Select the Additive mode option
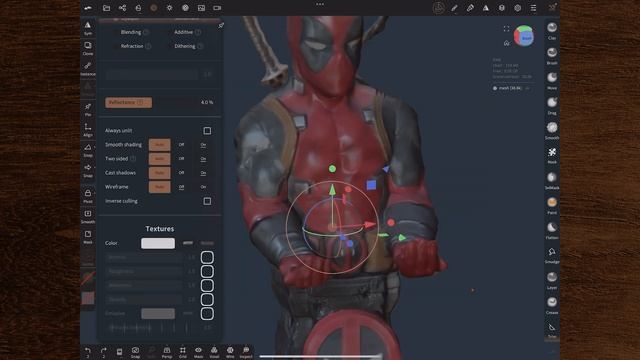640x360 pixels. [x=184, y=32]
